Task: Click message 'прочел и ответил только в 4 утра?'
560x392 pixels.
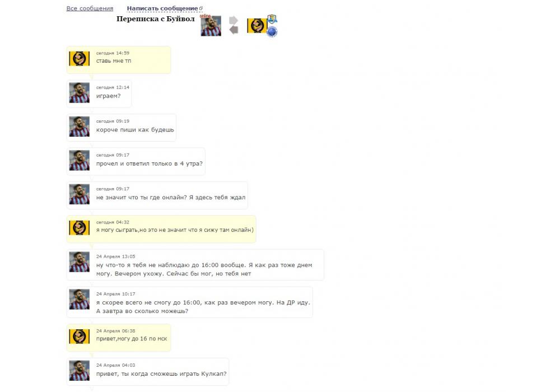Action: (x=150, y=164)
